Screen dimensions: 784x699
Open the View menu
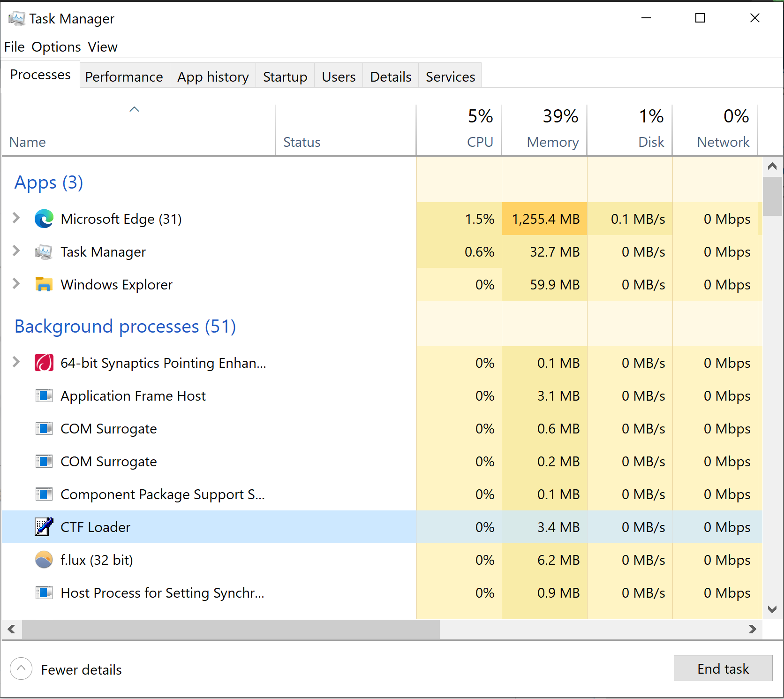103,47
